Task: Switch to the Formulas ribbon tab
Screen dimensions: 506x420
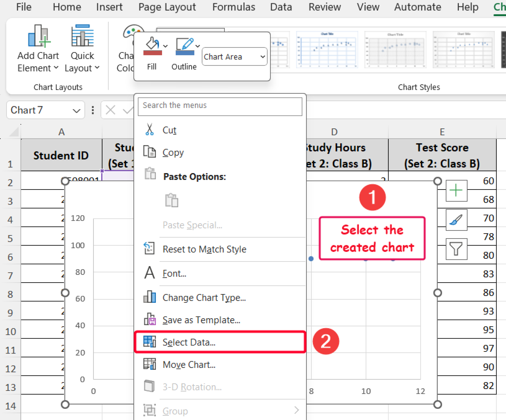Action: [234, 7]
